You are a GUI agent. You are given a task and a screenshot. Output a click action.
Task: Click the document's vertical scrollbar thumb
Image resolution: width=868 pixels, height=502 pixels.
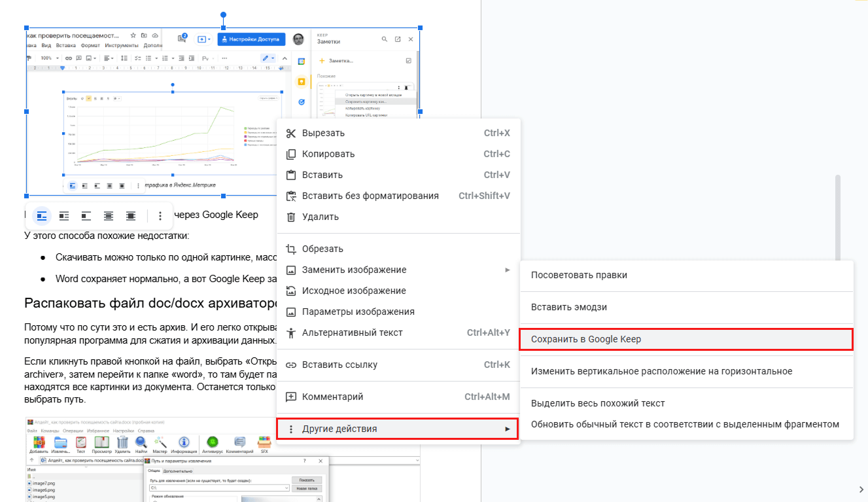coord(838,219)
